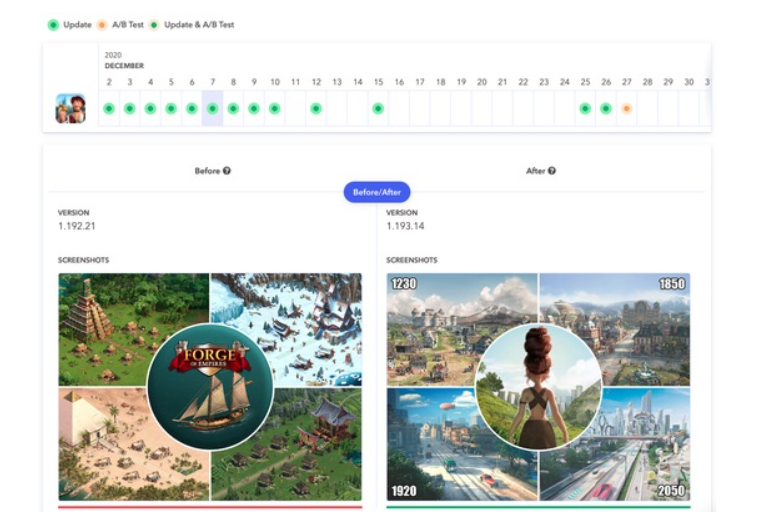
Task: Select the highlighted December 7 update marker
Action: pos(213,108)
